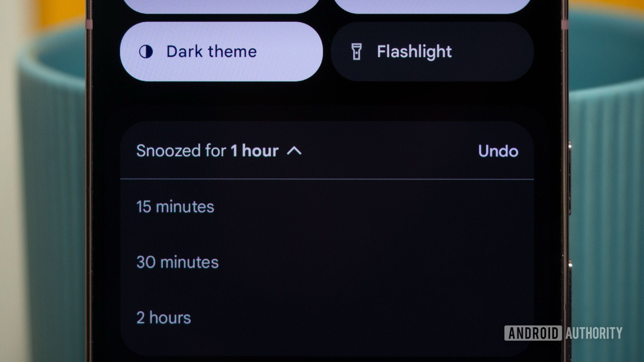Click the AUTHORITY word in the watermark
Screen dimensions: 644x362
594,333
